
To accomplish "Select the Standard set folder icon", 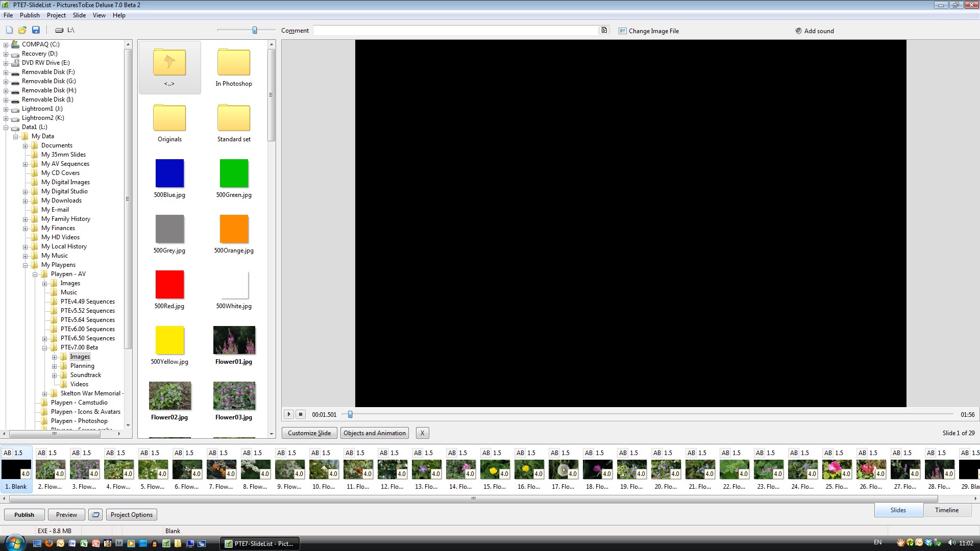I will [234, 118].
